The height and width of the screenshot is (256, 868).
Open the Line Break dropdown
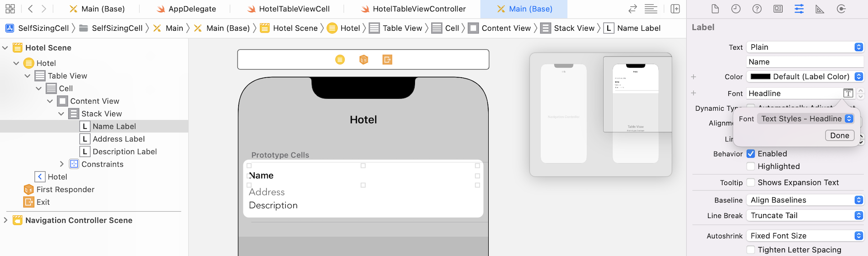(805, 216)
